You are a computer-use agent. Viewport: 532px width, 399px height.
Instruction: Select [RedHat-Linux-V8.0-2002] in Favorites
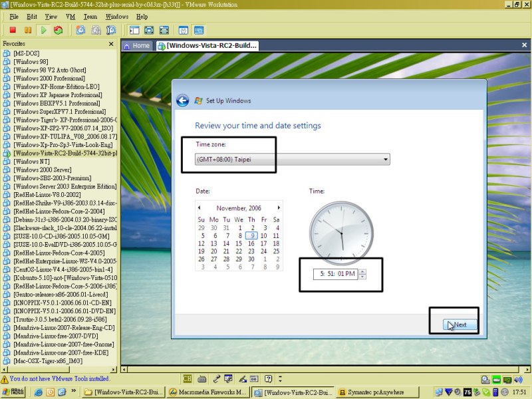pos(47,195)
